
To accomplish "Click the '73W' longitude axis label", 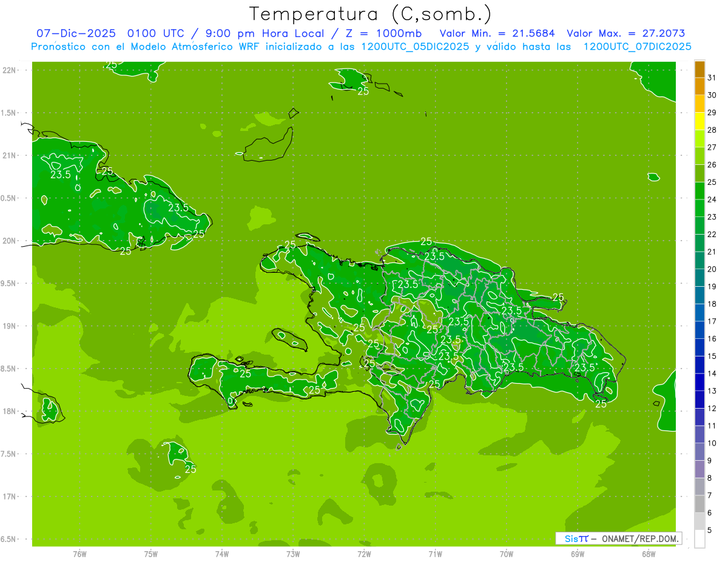I will click(x=293, y=554).
